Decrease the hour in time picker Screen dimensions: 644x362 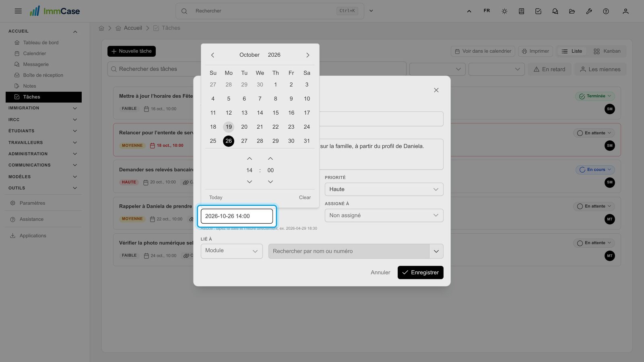click(250, 182)
